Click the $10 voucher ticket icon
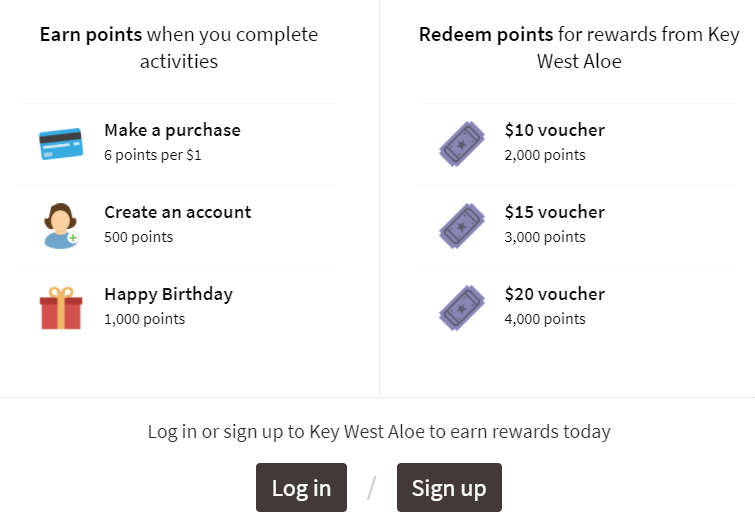The height and width of the screenshot is (520, 755). coord(461,143)
